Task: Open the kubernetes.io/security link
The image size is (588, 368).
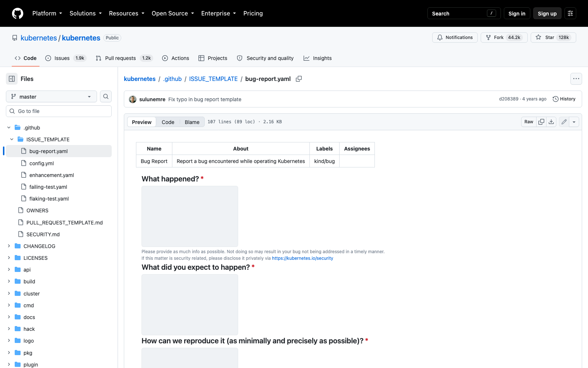Action: pos(302,258)
